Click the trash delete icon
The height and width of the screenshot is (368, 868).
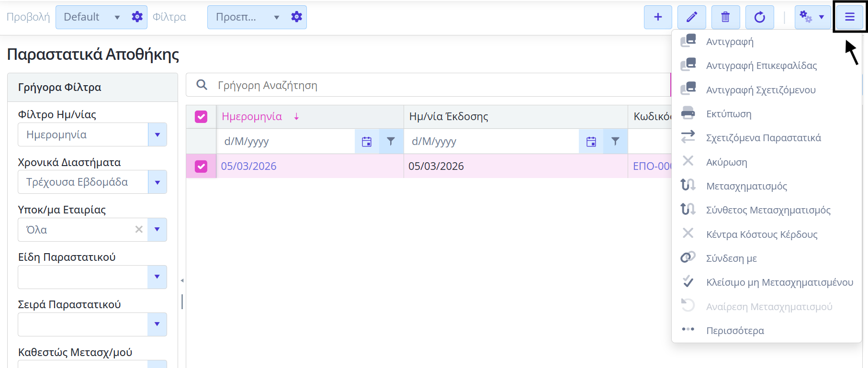(725, 17)
